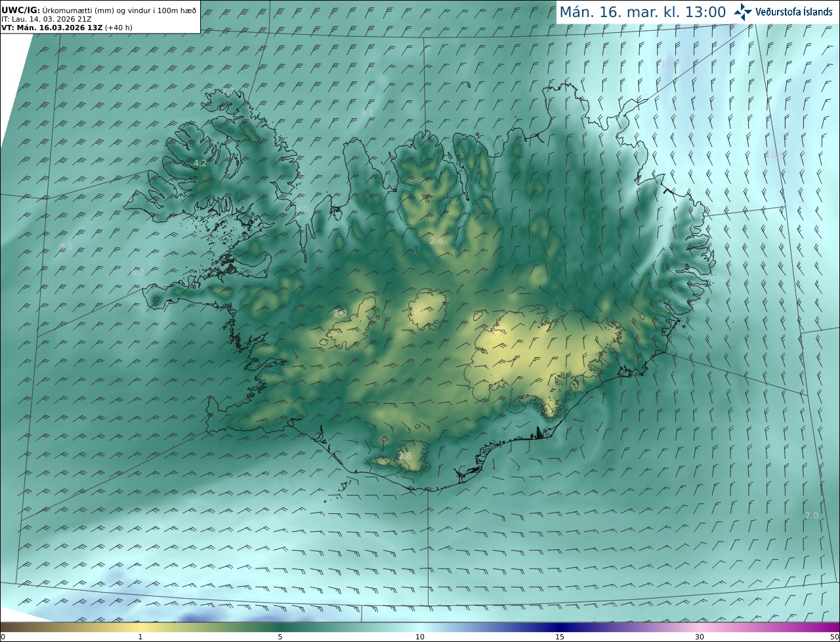
Task: Click the '0' tick label on the colorbar
Action: pyautogui.click(x=3, y=637)
